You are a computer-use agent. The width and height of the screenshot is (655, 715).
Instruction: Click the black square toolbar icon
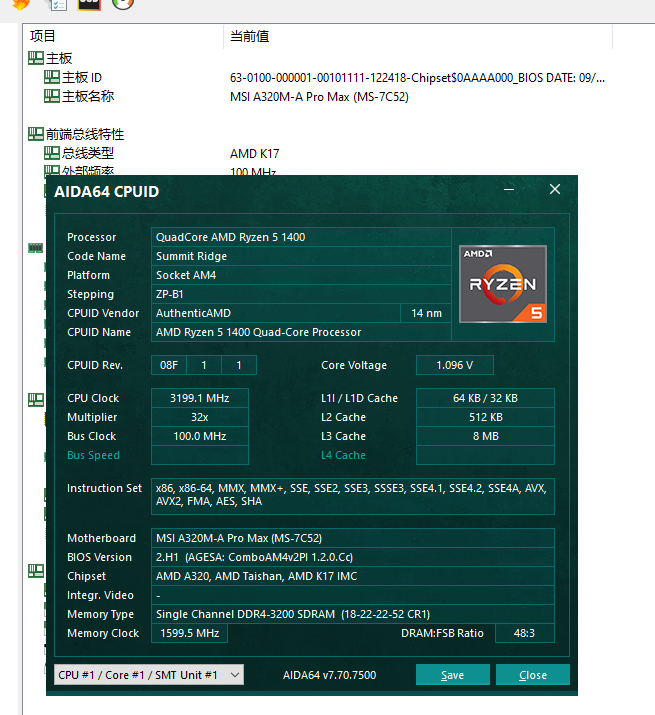click(89, 3)
